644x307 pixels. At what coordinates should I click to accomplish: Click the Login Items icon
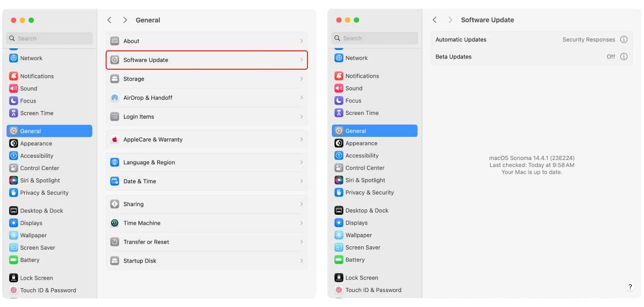(x=114, y=116)
